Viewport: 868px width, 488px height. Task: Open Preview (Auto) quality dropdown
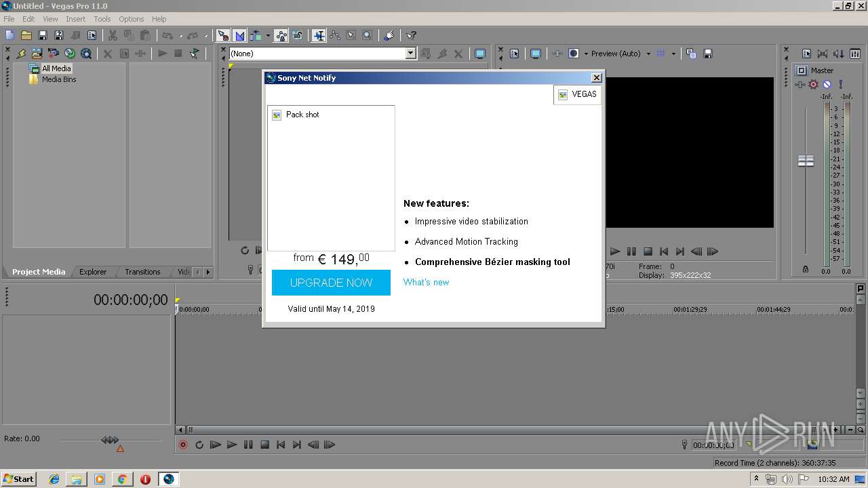point(620,54)
